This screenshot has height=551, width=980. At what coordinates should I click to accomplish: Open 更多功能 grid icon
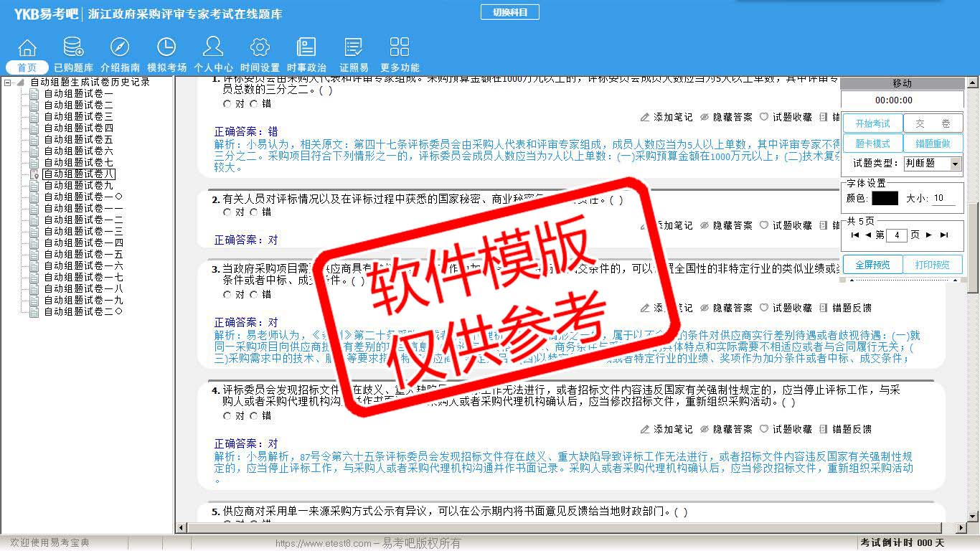click(x=400, y=48)
